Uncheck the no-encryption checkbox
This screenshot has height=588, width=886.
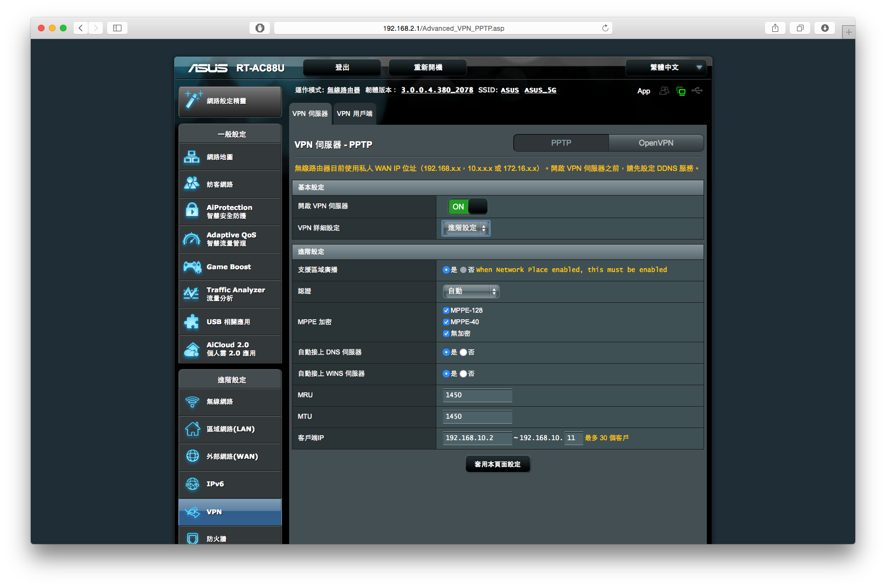click(446, 334)
